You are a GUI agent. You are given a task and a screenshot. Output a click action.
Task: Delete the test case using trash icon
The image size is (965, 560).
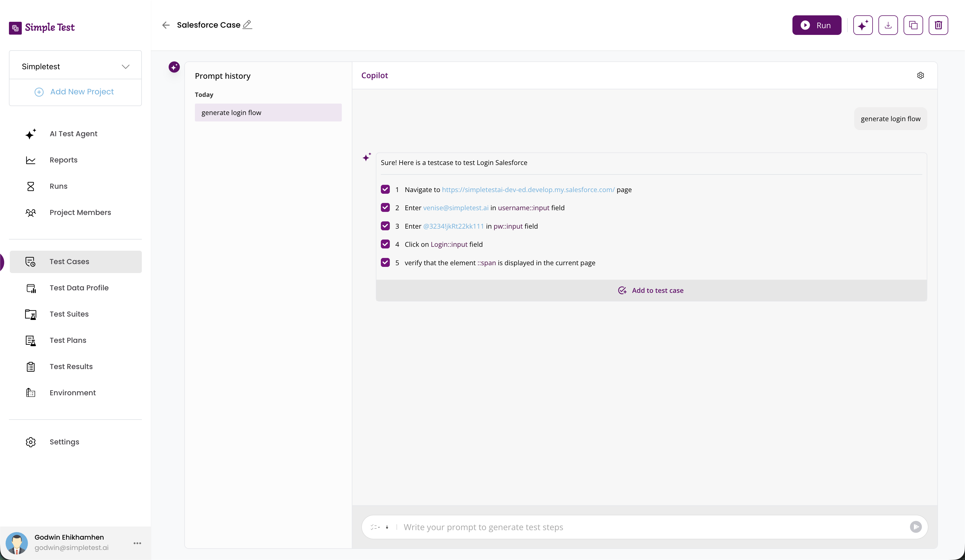click(938, 25)
